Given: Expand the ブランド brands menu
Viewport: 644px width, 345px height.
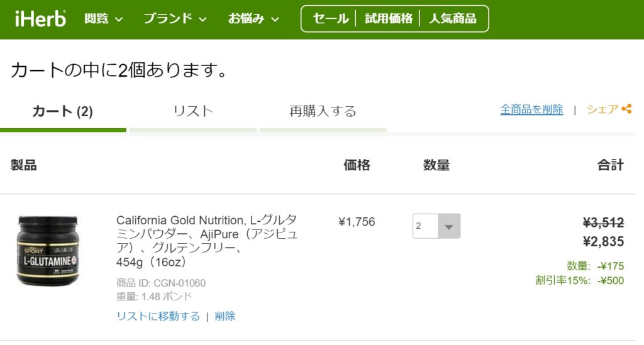Looking at the screenshot, I should pos(175,18).
